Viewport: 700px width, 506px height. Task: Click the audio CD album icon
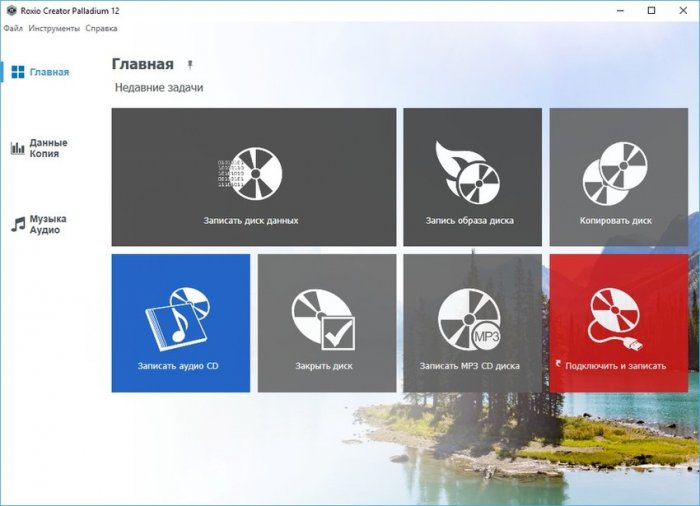pyautogui.click(x=177, y=319)
